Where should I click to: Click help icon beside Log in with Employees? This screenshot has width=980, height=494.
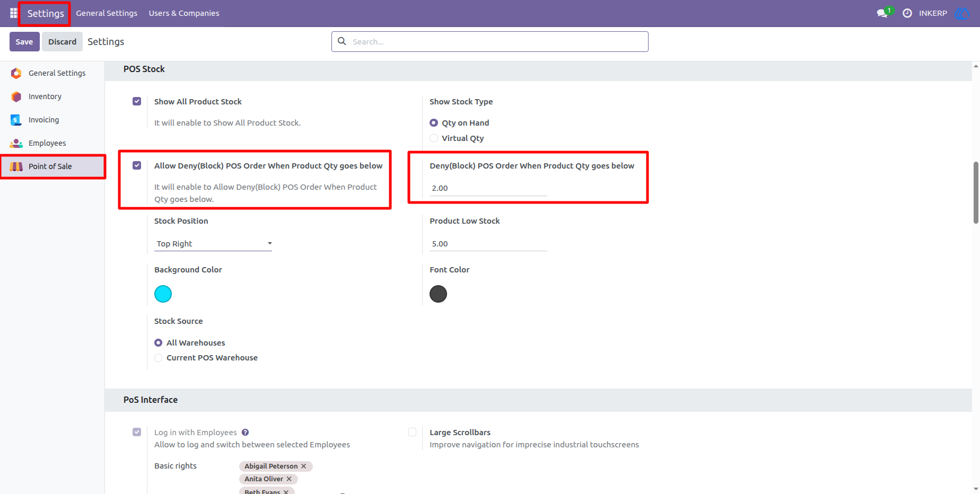point(245,433)
